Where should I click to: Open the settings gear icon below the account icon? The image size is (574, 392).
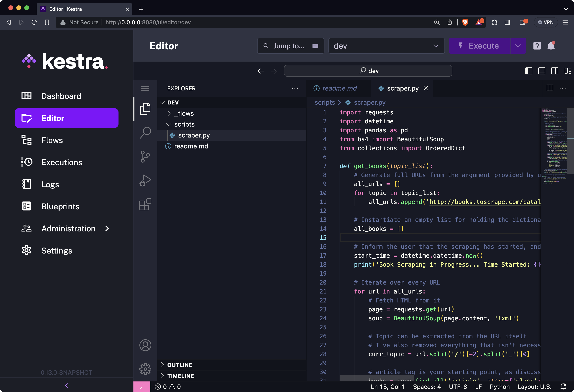point(145,369)
